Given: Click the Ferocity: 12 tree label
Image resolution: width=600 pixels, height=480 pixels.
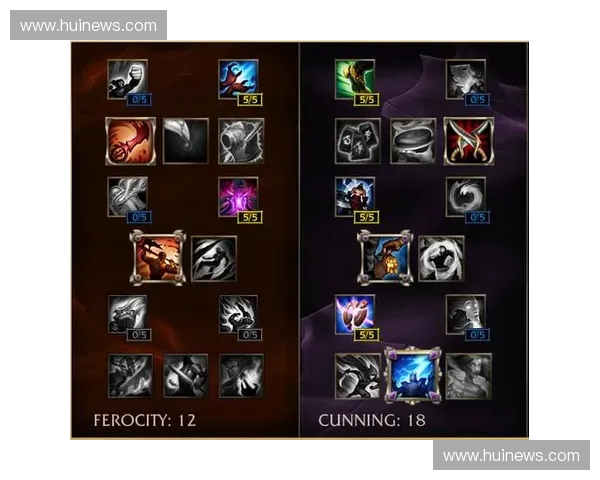Looking at the screenshot, I should pos(145,420).
